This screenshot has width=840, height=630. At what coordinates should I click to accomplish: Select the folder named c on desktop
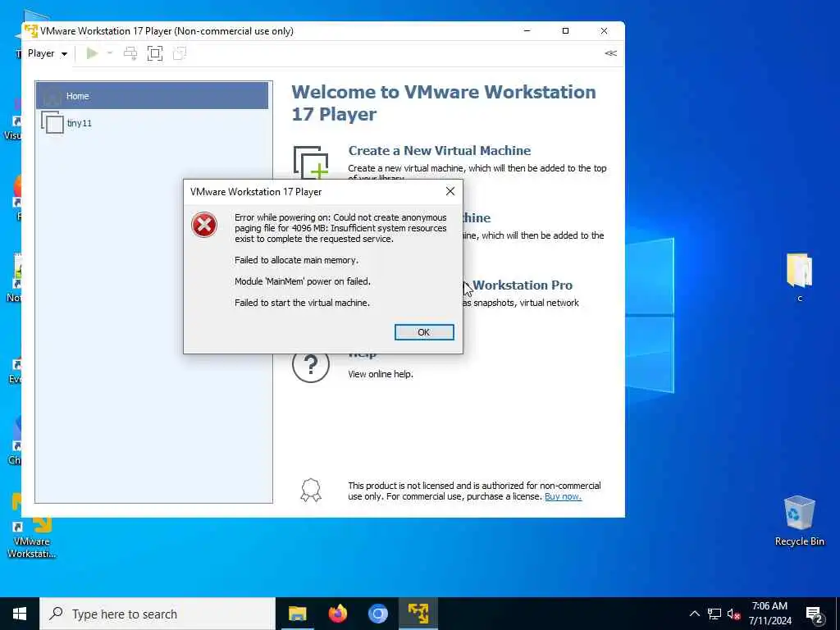click(799, 276)
